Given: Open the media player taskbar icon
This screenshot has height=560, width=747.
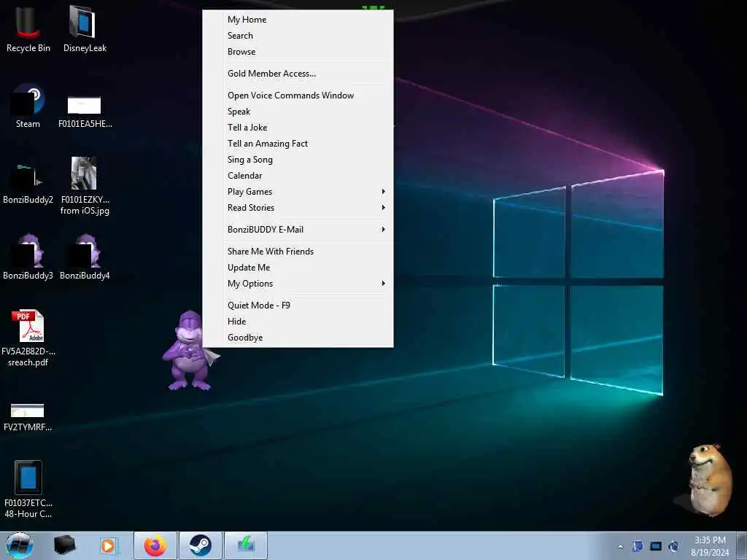Looking at the screenshot, I should coord(108,545).
